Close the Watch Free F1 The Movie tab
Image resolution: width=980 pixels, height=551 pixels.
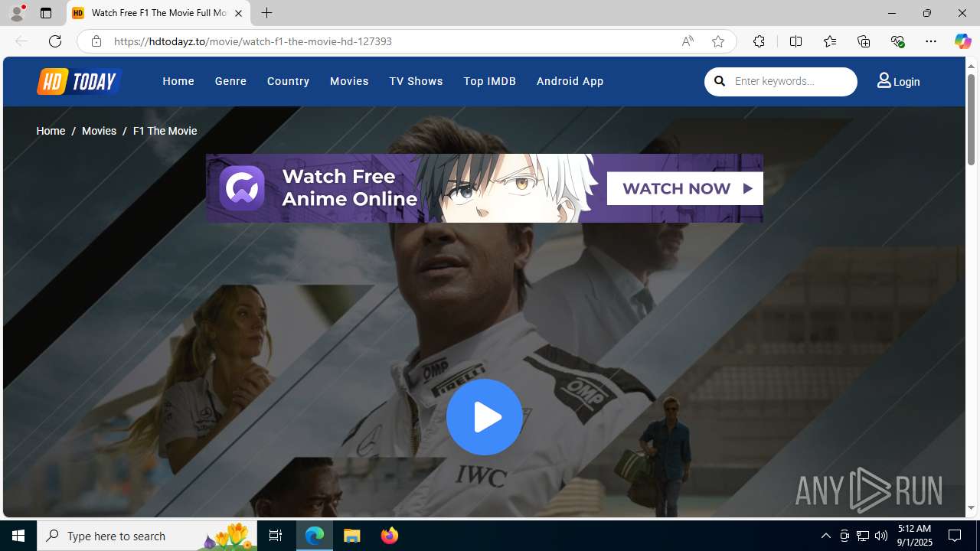point(238,13)
